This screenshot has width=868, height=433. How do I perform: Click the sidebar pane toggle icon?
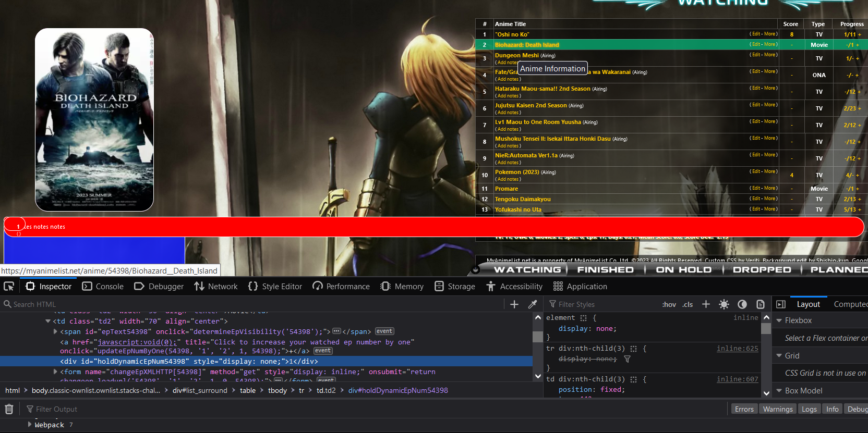[781, 304]
